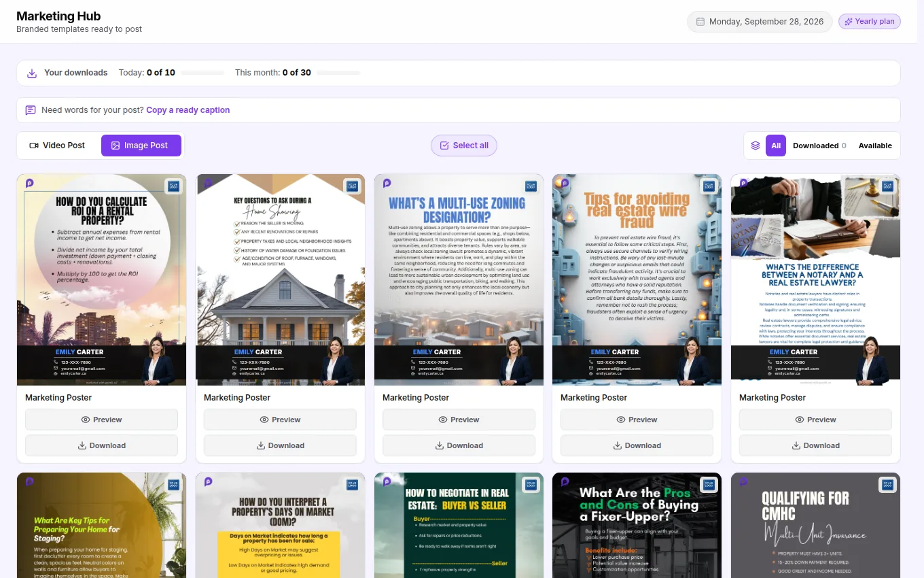Click today's downloads progress bar
This screenshot has height=578, width=924.
coord(202,73)
